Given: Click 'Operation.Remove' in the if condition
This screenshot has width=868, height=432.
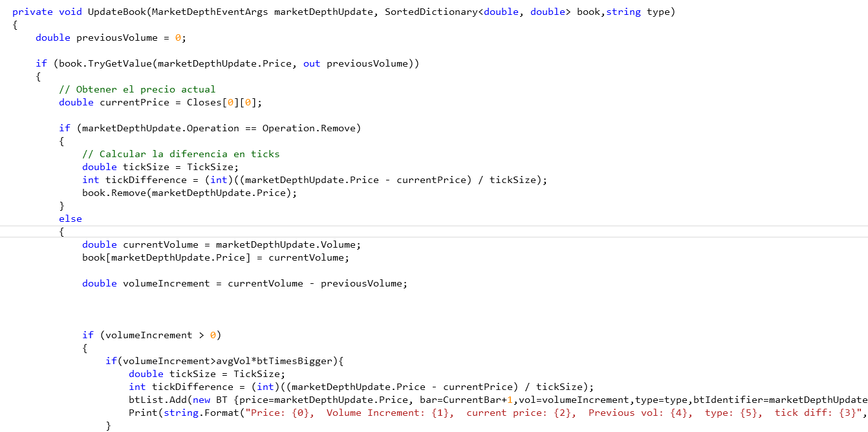Looking at the screenshot, I should pyautogui.click(x=309, y=128).
